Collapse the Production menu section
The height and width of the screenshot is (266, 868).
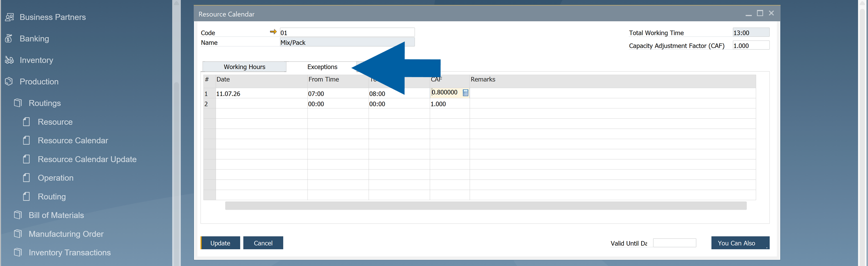(x=39, y=81)
